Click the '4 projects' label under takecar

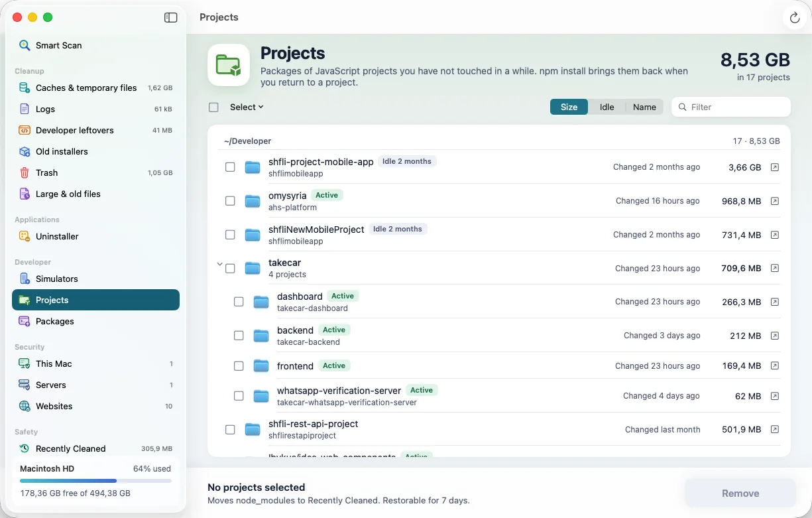[287, 275]
